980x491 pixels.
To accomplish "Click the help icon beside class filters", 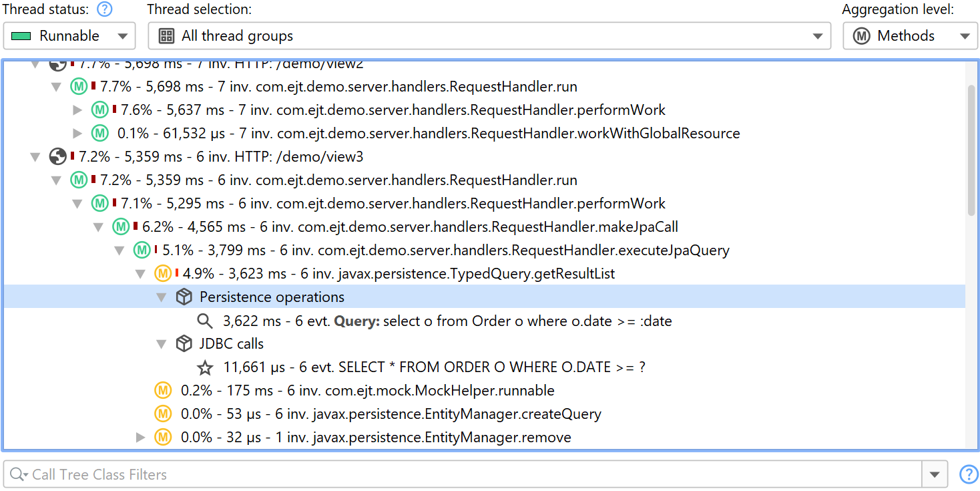I will pyautogui.click(x=968, y=474).
